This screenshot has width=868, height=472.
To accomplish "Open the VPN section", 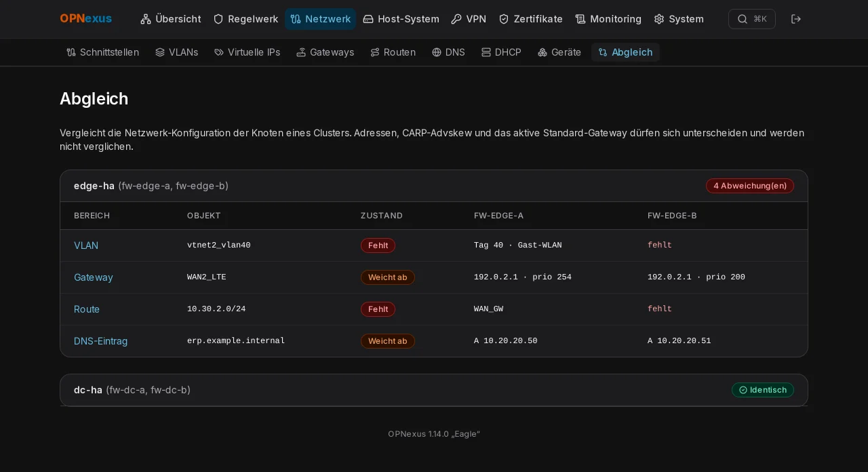I will (x=469, y=19).
